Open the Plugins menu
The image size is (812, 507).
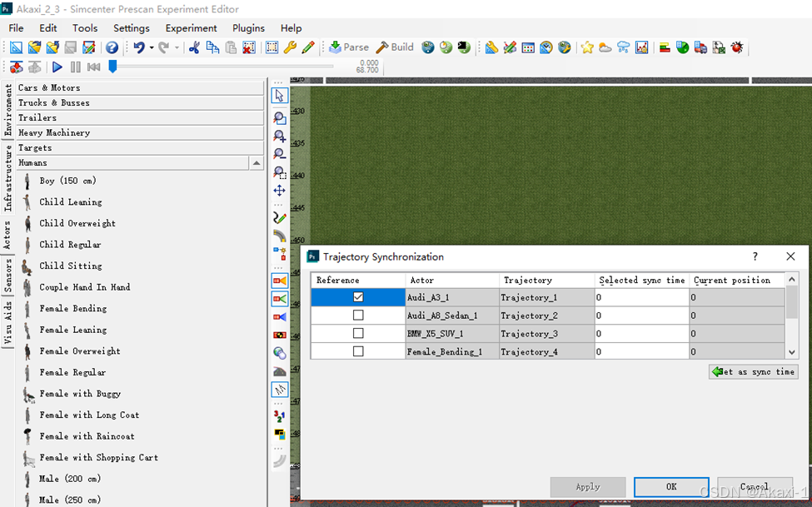[x=248, y=28]
